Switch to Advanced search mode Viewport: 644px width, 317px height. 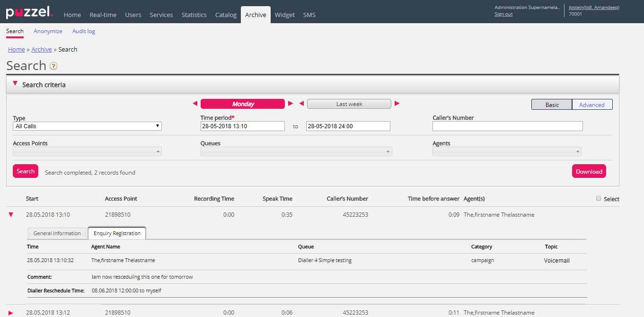[591, 105]
